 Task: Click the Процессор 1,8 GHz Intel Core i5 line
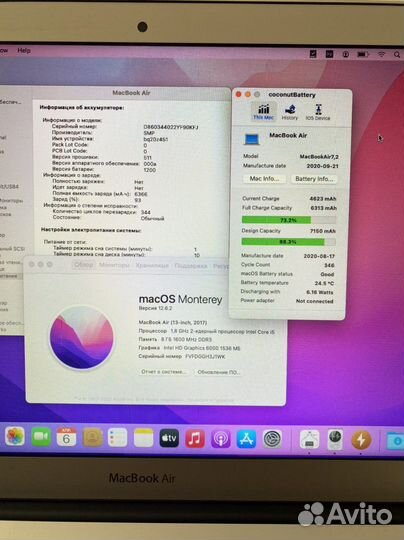(207, 331)
